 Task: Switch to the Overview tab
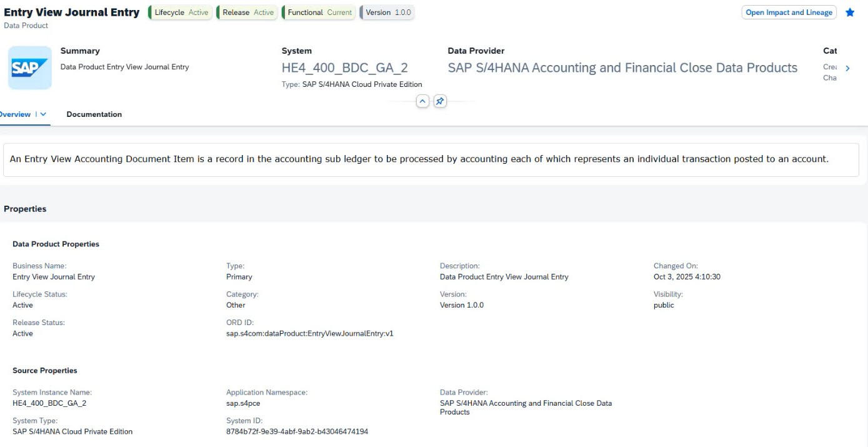point(16,114)
